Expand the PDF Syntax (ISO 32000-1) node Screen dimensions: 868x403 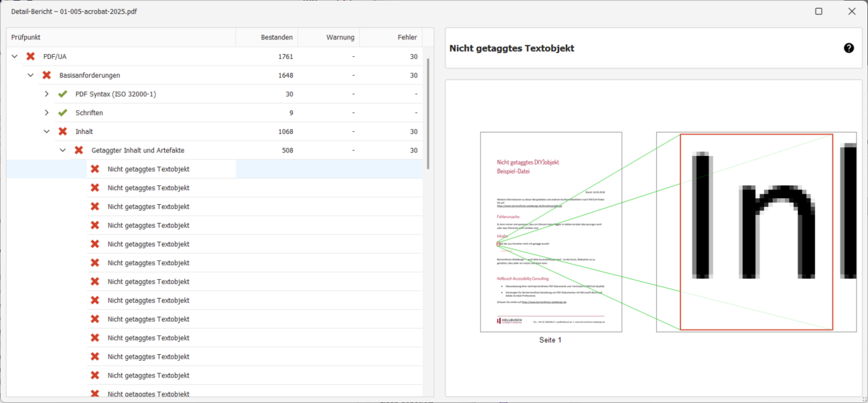47,94
